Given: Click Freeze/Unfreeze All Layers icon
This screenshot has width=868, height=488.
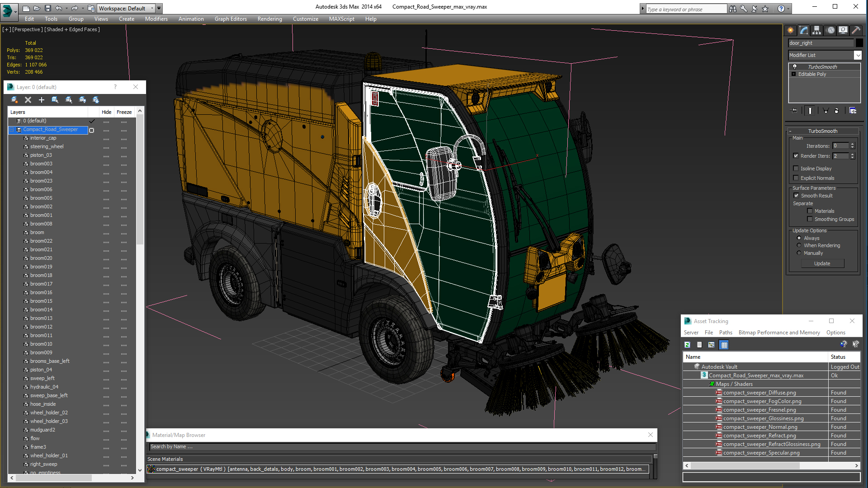Looking at the screenshot, I should point(96,100).
